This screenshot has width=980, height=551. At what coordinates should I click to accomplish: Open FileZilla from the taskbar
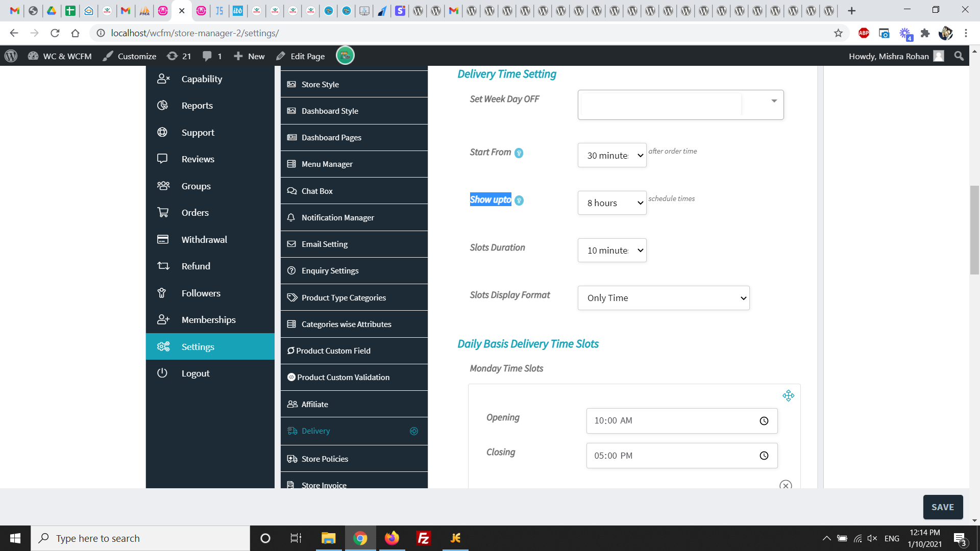(424, 538)
